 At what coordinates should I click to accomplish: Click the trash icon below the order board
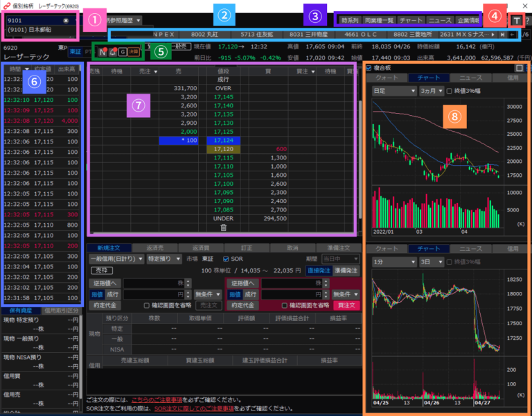click(x=223, y=227)
